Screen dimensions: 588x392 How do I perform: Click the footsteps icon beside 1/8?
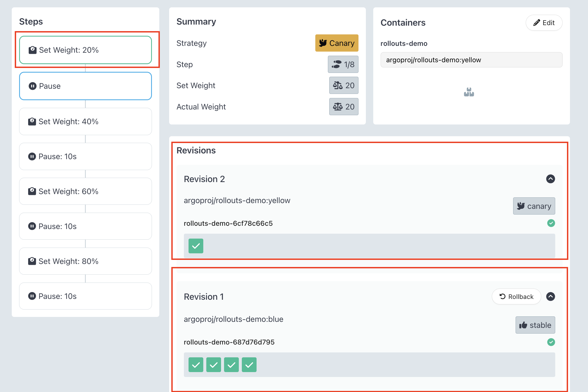click(x=336, y=64)
